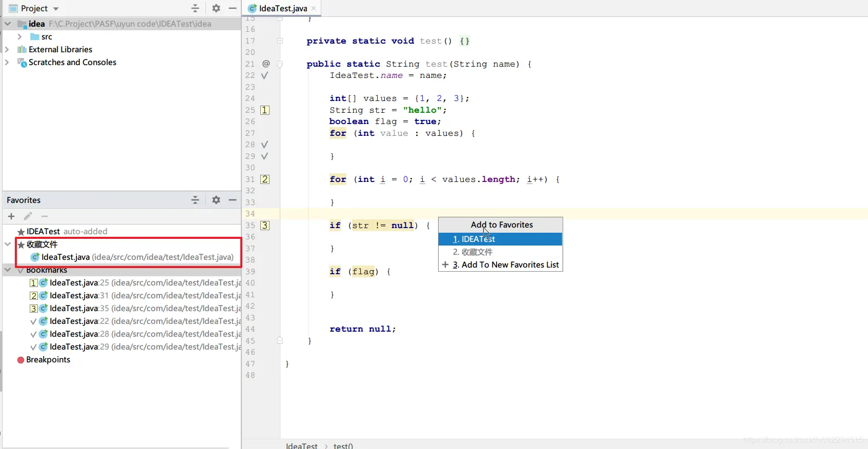This screenshot has height=449, width=868.
Task: Click 'return null;' on line 44
Action: (363, 329)
